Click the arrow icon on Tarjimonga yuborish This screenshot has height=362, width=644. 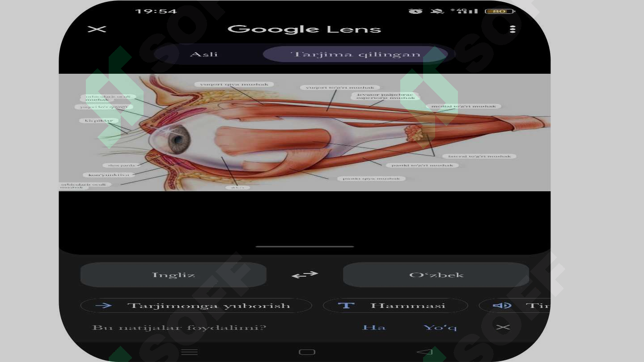click(x=104, y=306)
